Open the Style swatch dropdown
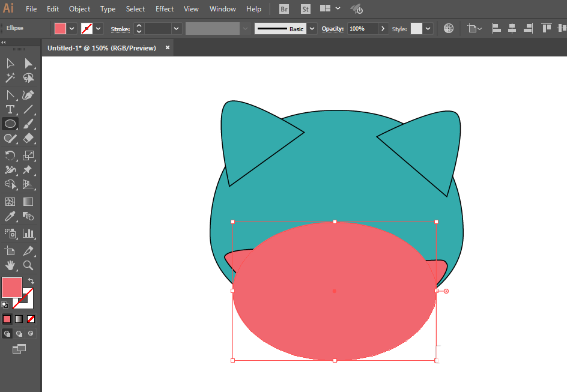Screen dimensions: 567x392 click(x=428, y=29)
